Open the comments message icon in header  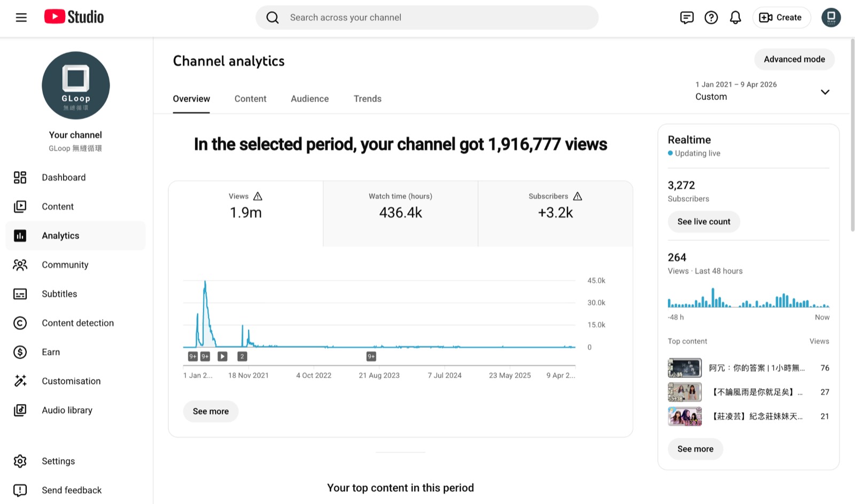pyautogui.click(x=687, y=18)
